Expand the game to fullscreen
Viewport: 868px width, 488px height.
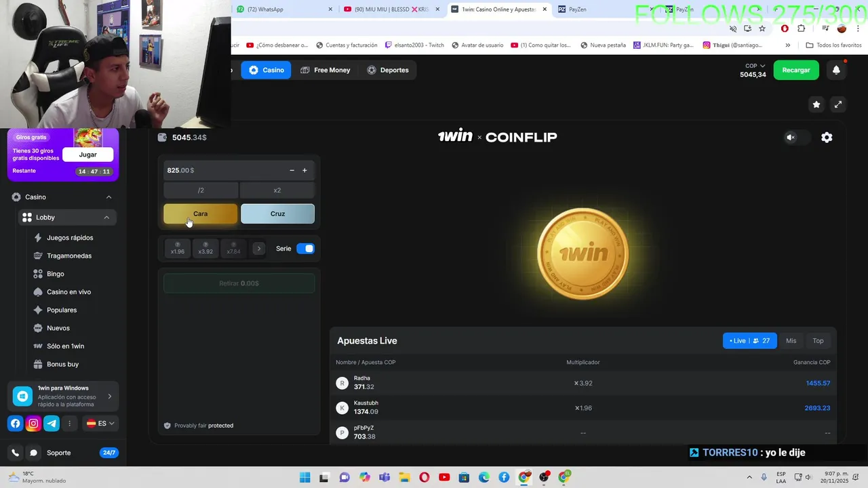pyautogui.click(x=838, y=104)
